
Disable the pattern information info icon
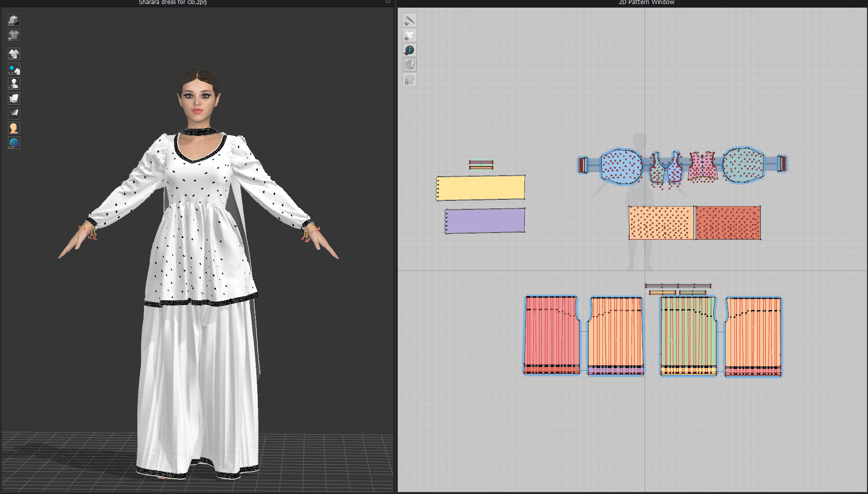[x=409, y=50]
